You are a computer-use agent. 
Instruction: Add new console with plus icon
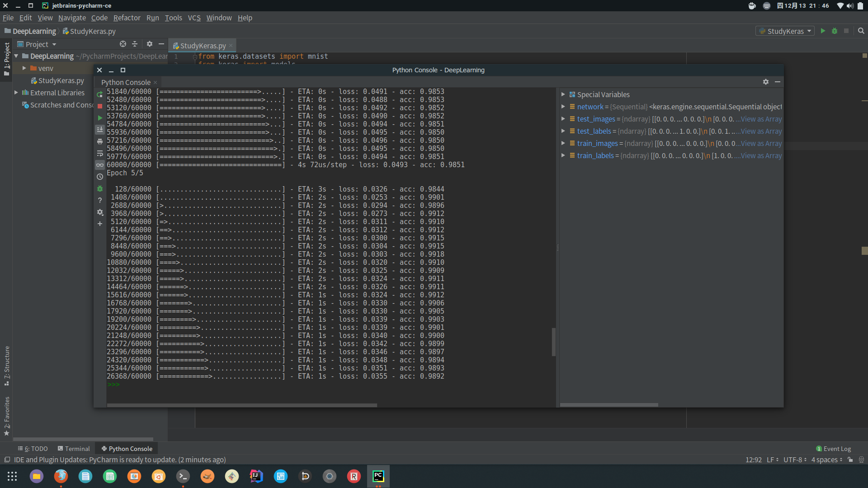(x=100, y=224)
